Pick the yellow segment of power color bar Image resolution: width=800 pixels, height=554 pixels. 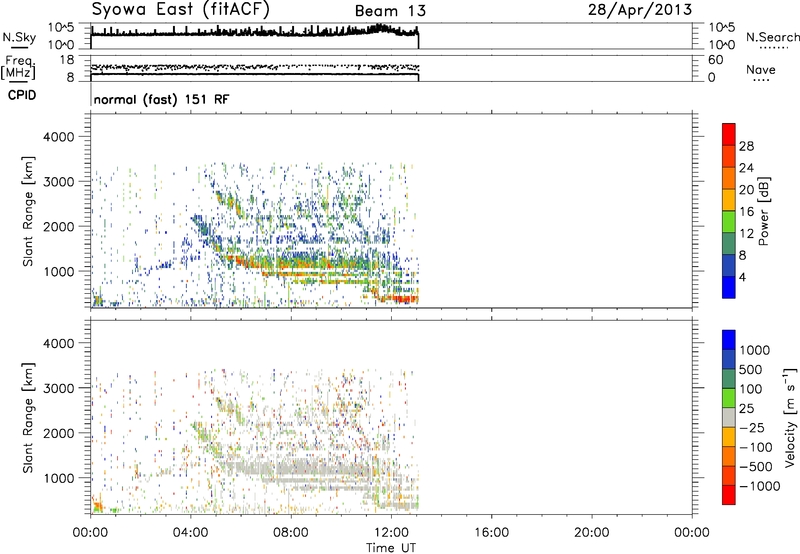(729, 199)
